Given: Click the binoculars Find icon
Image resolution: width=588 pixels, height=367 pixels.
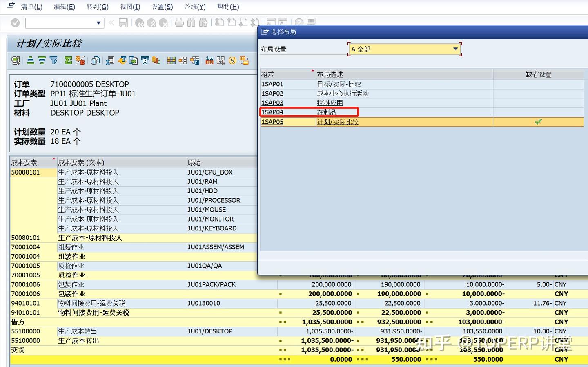Looking at the screenshot, I should [x=191, y=22].
